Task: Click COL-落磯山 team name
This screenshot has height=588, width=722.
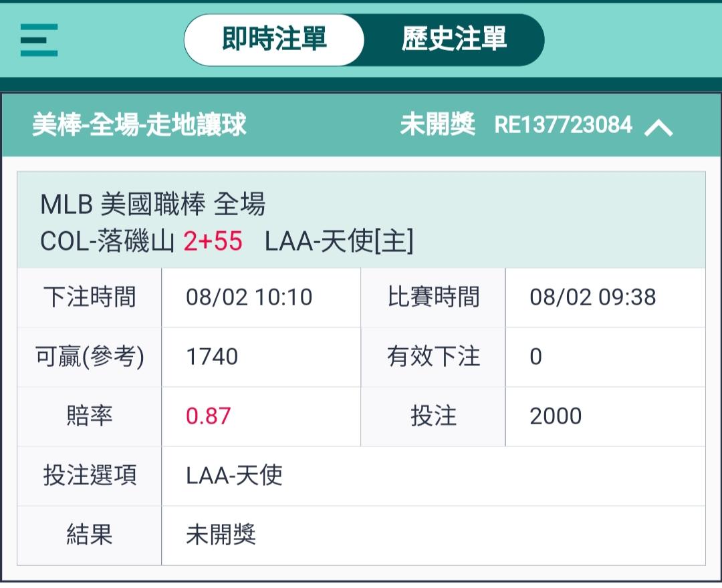Action: coord(108,241)
